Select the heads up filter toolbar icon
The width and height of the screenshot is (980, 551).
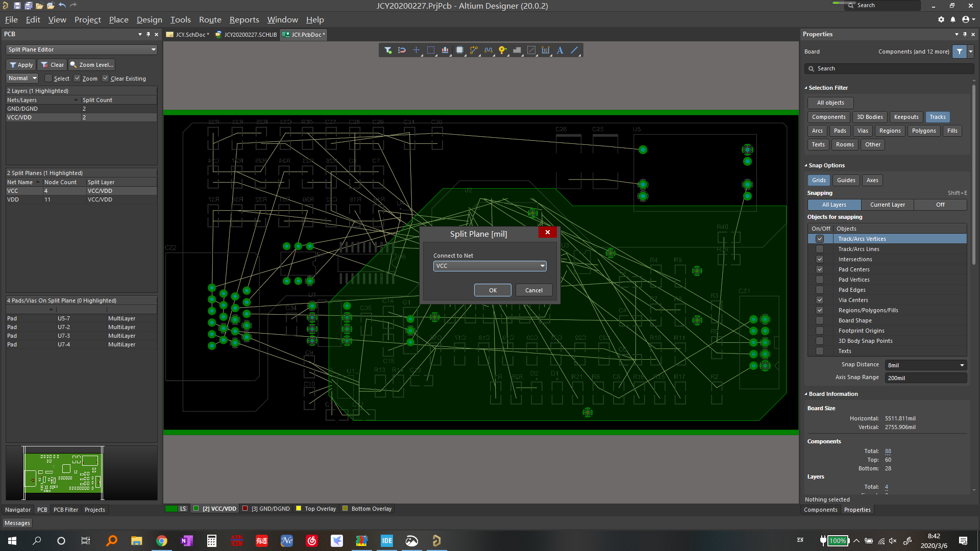[387, 50]
